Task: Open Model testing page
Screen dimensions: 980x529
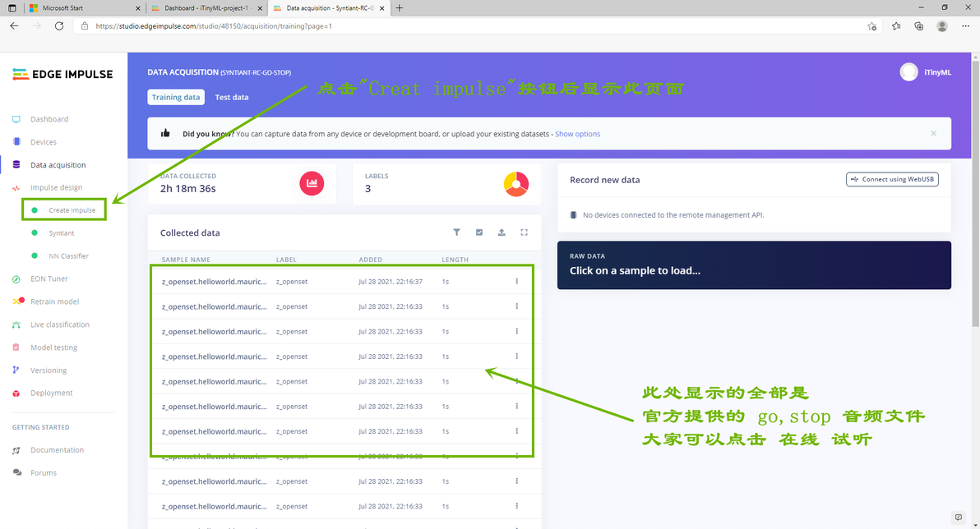Action: point(53,347)
